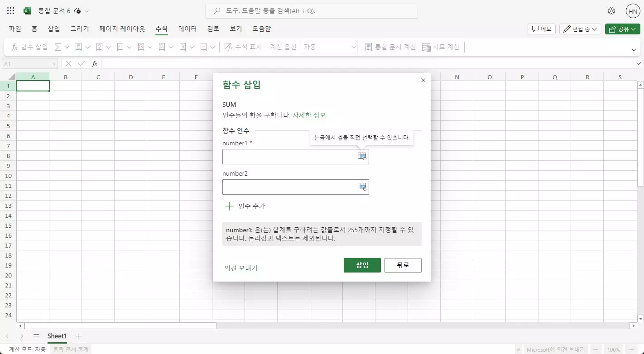The width and height of the screenshot is (644, 354).
Task: Click the formula bar cancel X icon
Action: (69, 64)
